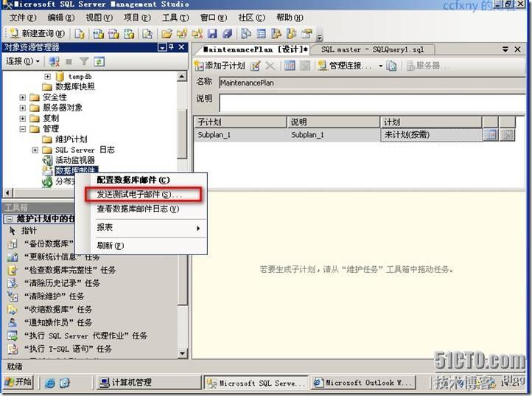Open the Object Explorer window position dropdown

pyautogui.click(x=162, y=47)
